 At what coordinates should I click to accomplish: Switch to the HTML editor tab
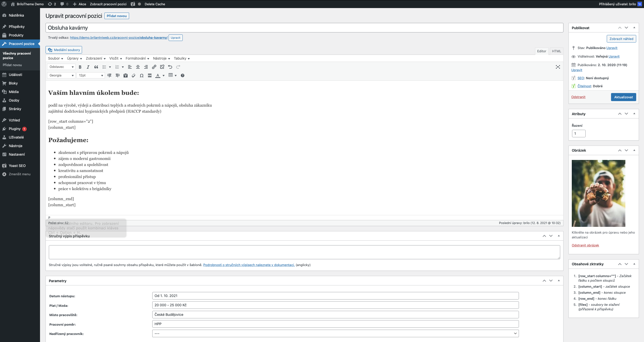point(556,51)
